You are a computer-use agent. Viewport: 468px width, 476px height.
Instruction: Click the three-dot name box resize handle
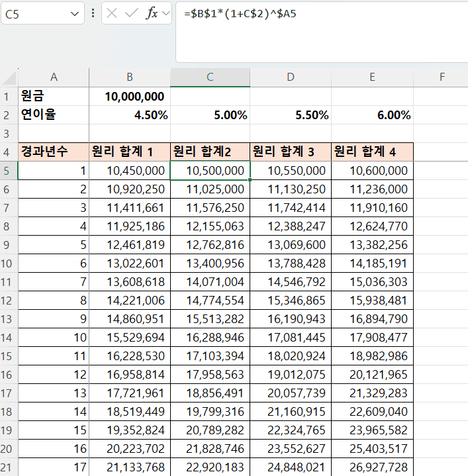[x=93, y=13]
